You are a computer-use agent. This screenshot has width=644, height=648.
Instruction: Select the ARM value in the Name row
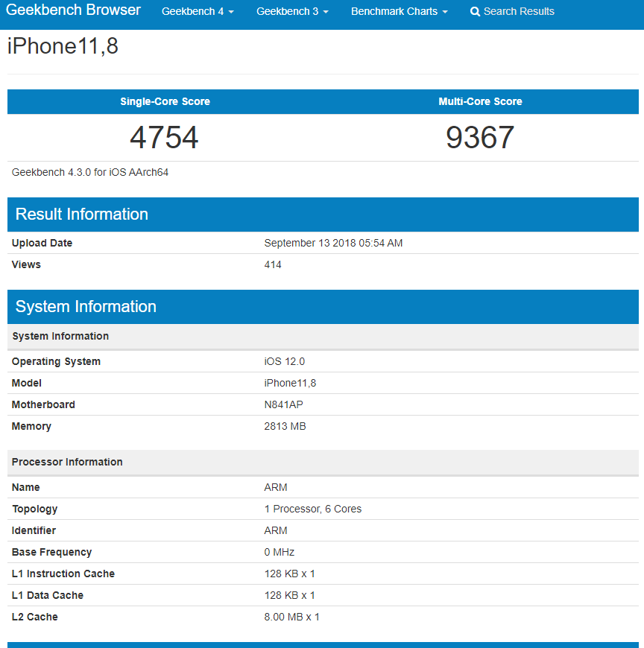pyautogui.click(x=276, y=487)
